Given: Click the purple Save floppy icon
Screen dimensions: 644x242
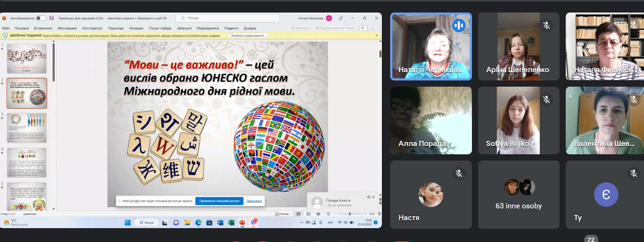Looking at the screenshot, I should [52, 18].
